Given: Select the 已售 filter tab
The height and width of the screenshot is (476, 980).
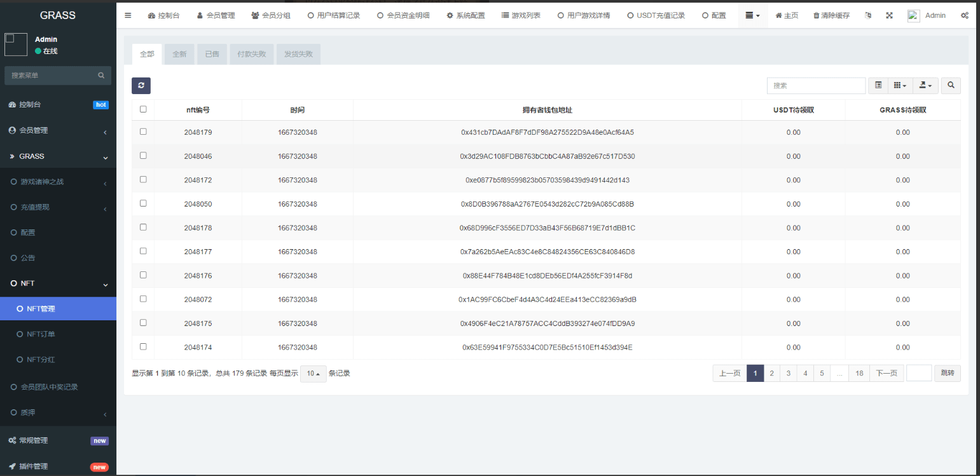Looking at the screenshot, I should click(x=212, y=54).
